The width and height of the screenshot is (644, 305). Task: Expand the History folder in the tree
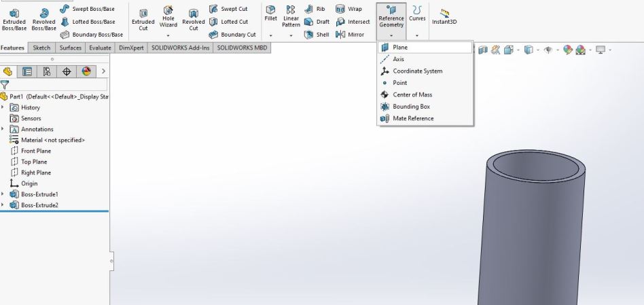(3, 107)
